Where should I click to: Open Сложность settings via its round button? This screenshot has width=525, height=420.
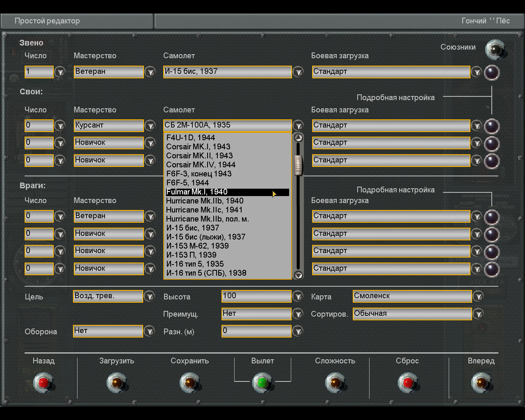tap(335, 383)
